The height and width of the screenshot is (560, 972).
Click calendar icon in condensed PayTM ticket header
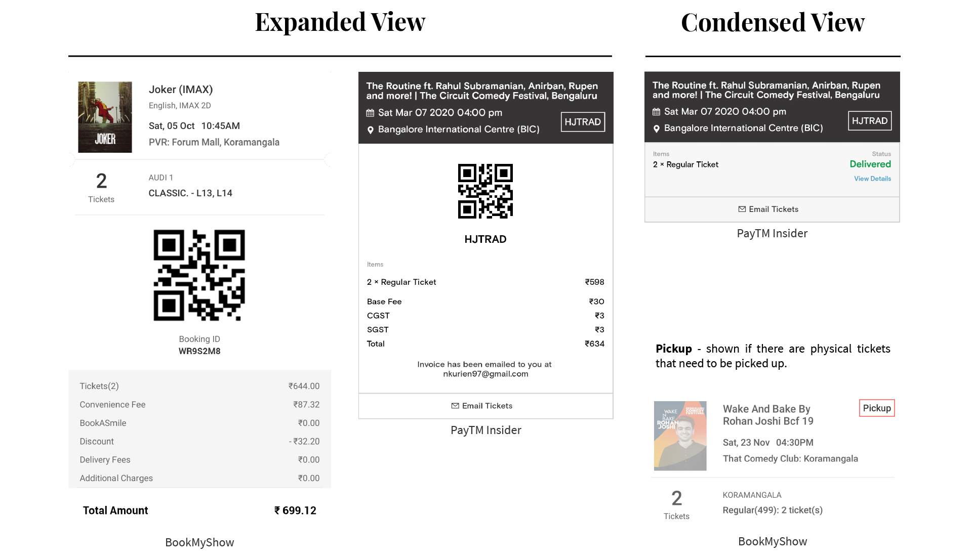pos(657,112)
